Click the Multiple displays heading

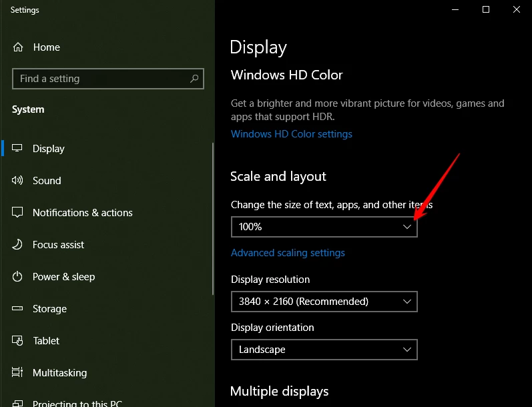(279, 391)
